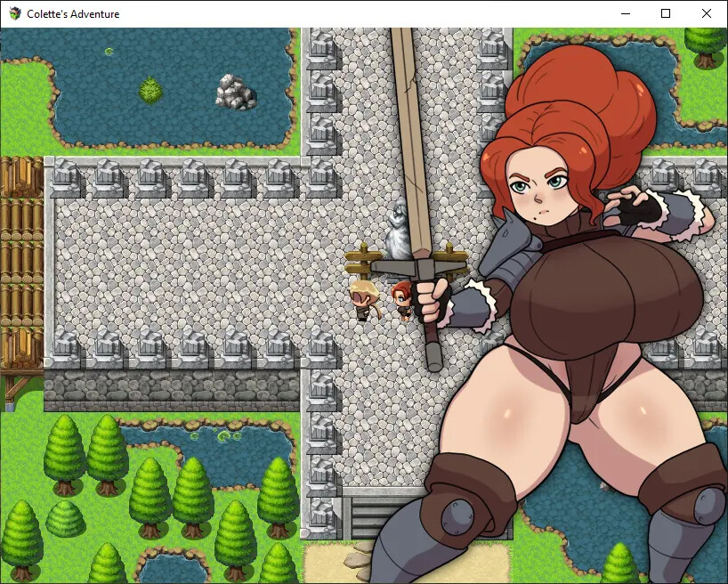Maximize the game window
This screenshot has height=584, width=728.
(x=666, y=13)
